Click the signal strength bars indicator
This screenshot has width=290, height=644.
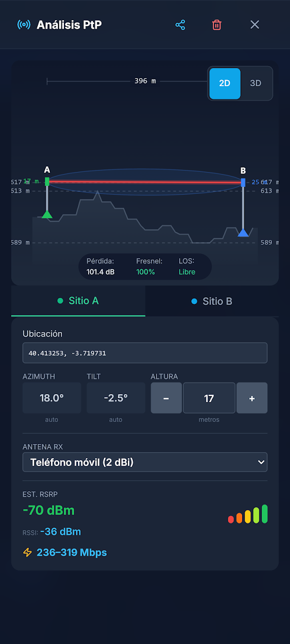tap(248, 514)
